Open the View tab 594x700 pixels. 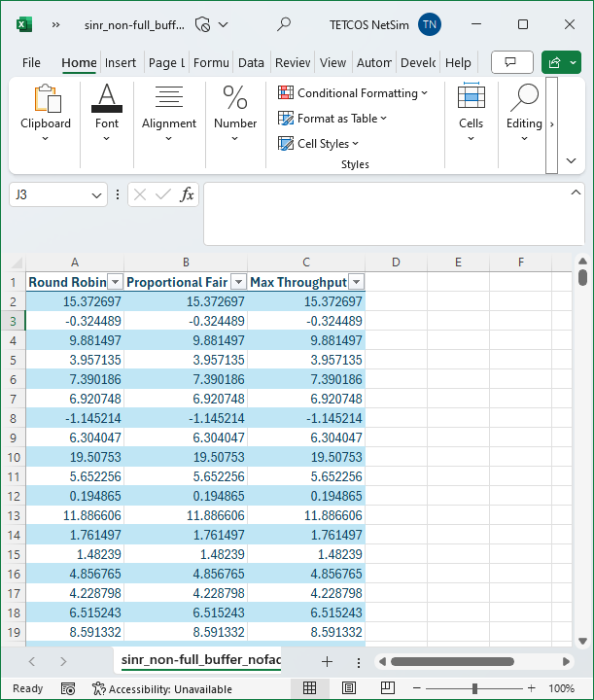pos(332,63)
